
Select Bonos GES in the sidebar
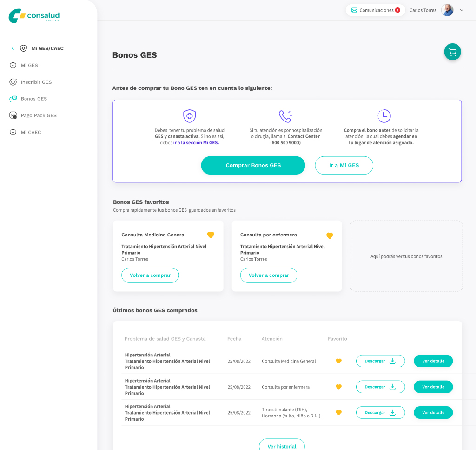coord(33,99)
